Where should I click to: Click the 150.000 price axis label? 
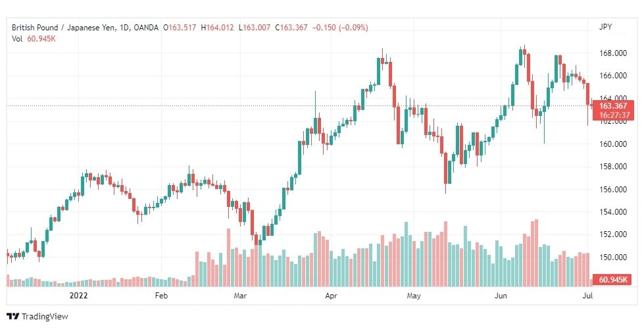[612, 257]
